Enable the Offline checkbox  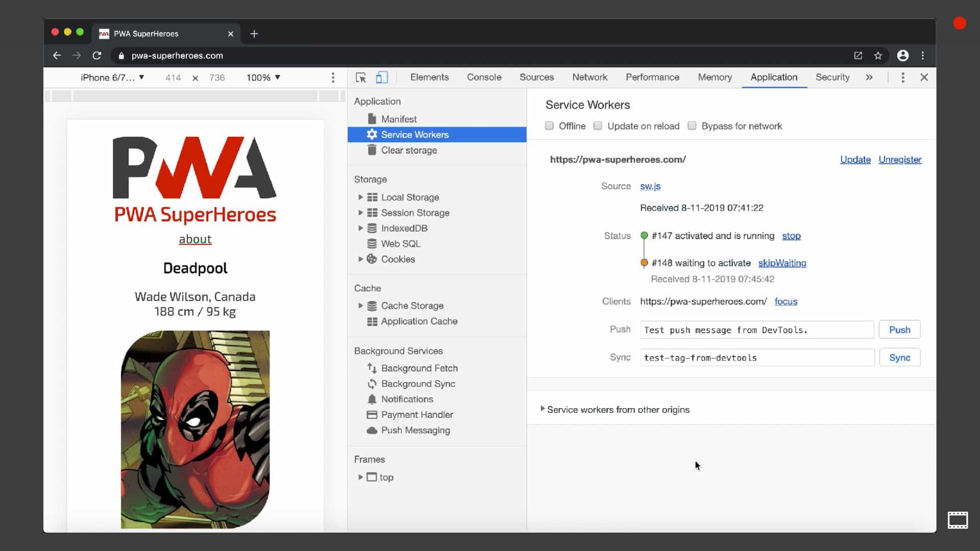click(549, 126)
